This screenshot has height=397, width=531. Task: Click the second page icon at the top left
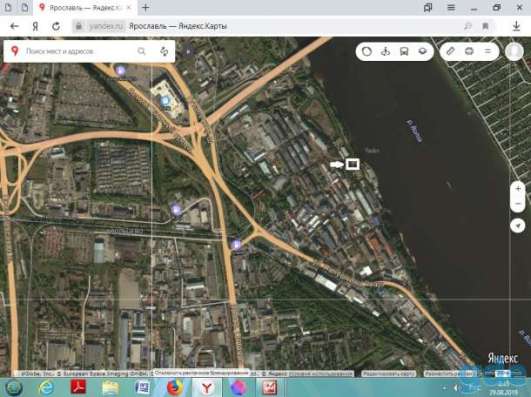(25, 7)
